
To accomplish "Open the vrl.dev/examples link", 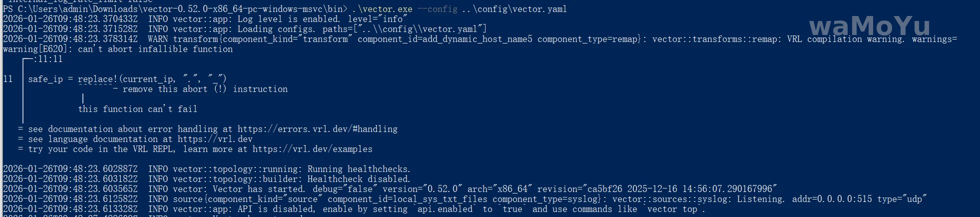I will pyautogui.click(x=312, y=149).
